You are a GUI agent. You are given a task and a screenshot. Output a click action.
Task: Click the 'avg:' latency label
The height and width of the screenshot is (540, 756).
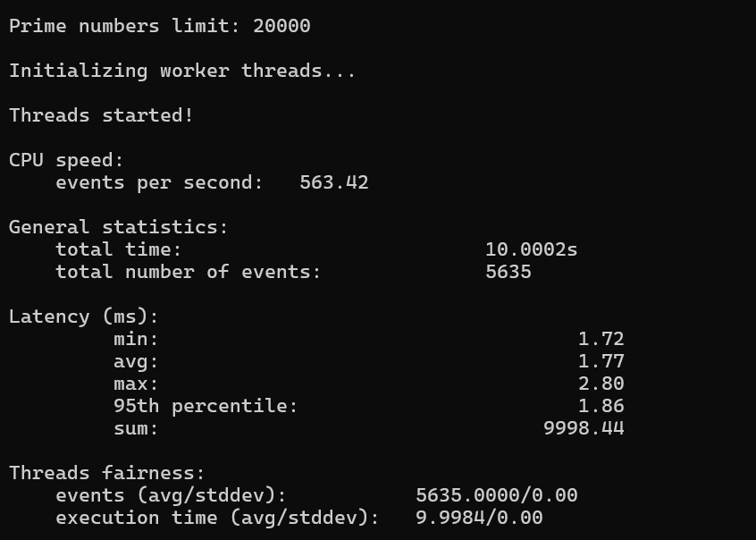[136, 362]
